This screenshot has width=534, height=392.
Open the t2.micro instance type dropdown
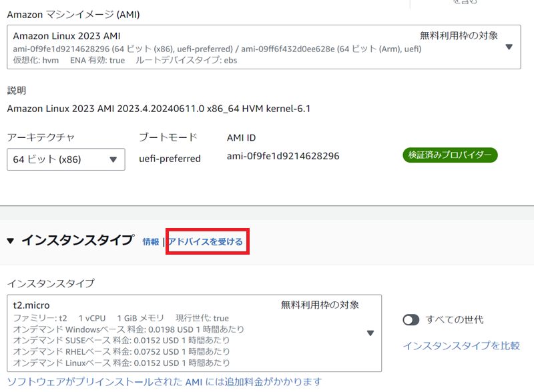pyautogui.click(x=194, y=333)
